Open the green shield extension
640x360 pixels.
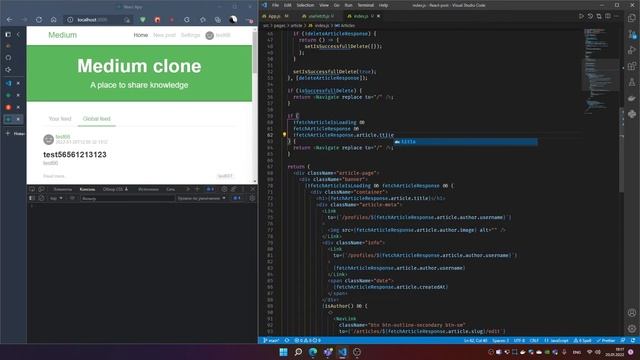(142, 20)
